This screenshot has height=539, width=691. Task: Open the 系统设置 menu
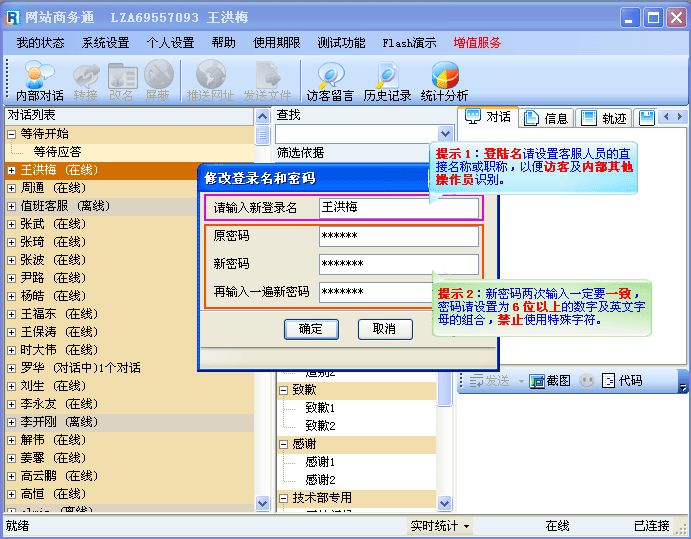105,43
